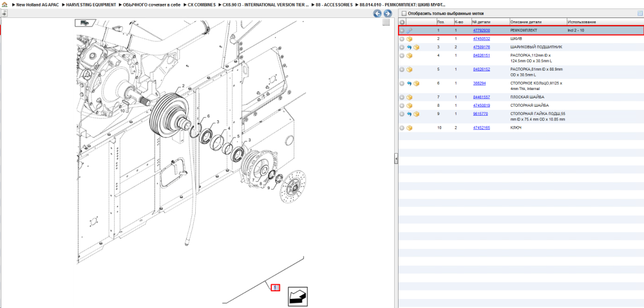Open part number 47450819 link
This screenshot has height=308, width=644.
point(481,105)
